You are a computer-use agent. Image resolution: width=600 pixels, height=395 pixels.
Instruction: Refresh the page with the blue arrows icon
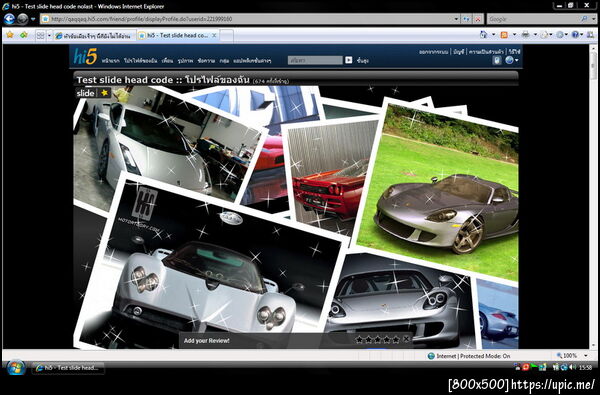[x=466, y=19]
